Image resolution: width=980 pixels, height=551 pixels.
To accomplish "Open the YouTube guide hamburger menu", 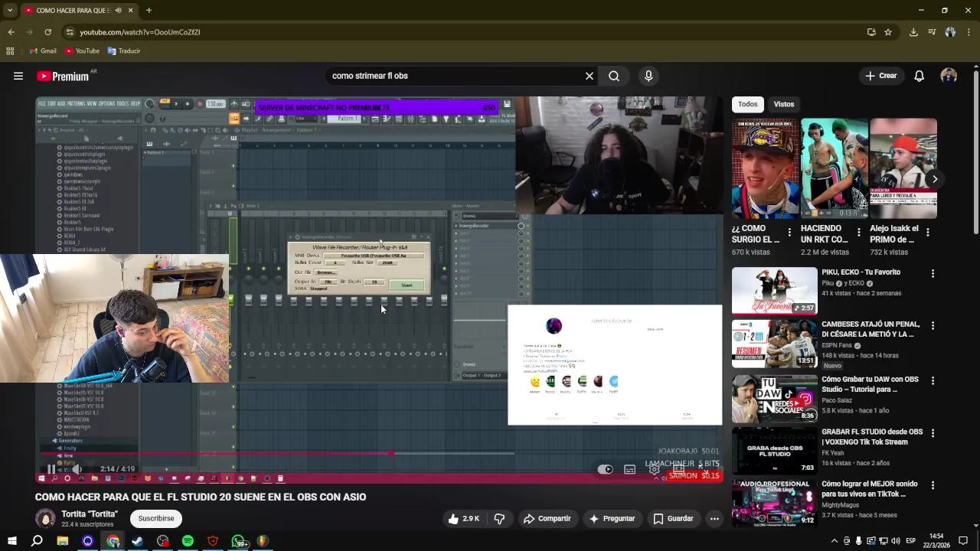I will [18, 76].
